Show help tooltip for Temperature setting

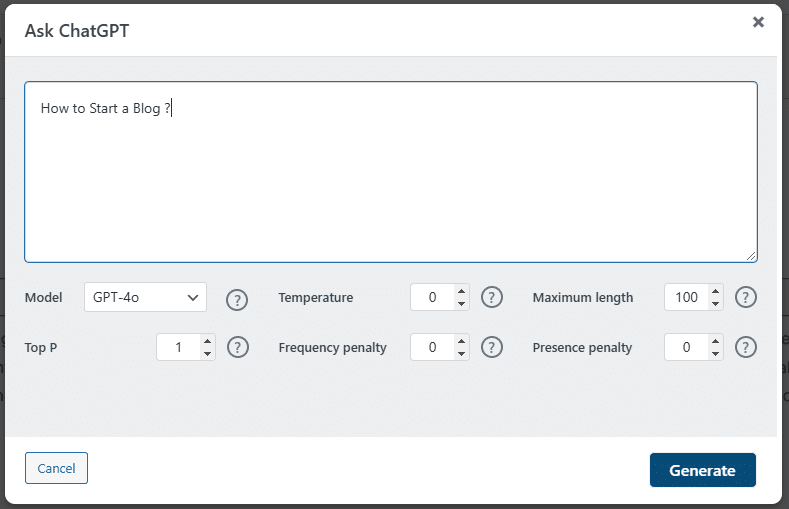coord(492,297)
